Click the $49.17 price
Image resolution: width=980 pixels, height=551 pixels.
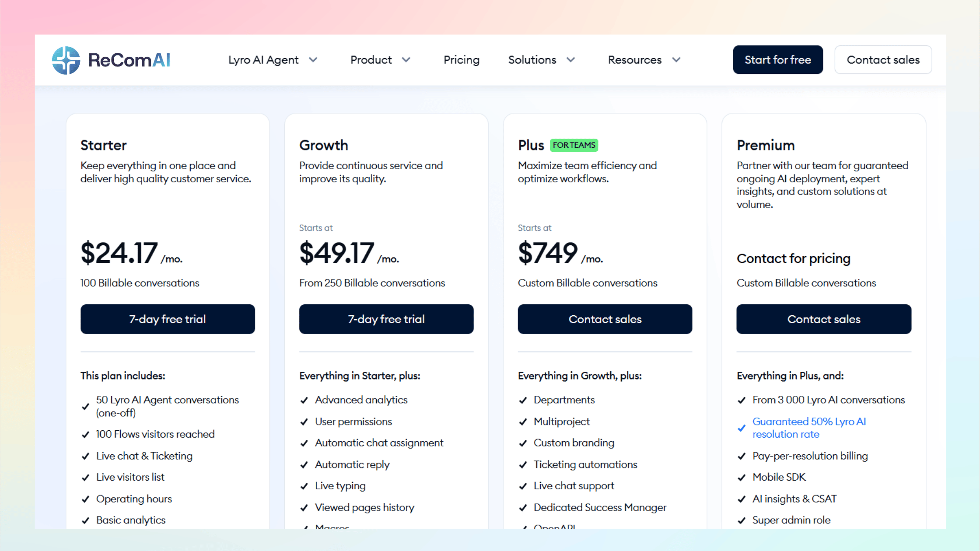click(337, 253)
